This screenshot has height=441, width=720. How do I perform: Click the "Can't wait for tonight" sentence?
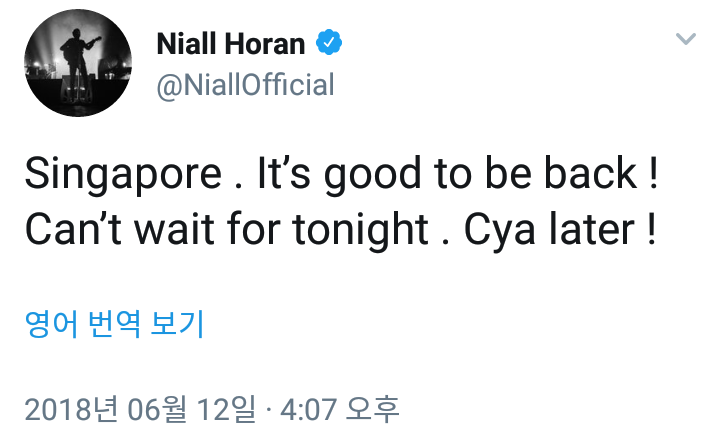226,230
